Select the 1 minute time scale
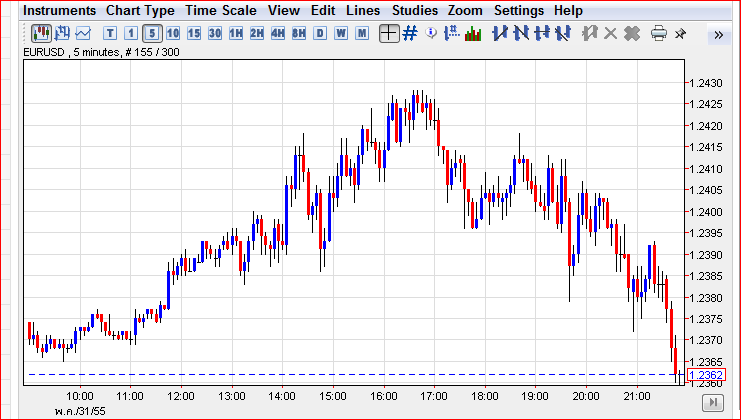This screenshot has width=741, height=420. tap(131, 34)
